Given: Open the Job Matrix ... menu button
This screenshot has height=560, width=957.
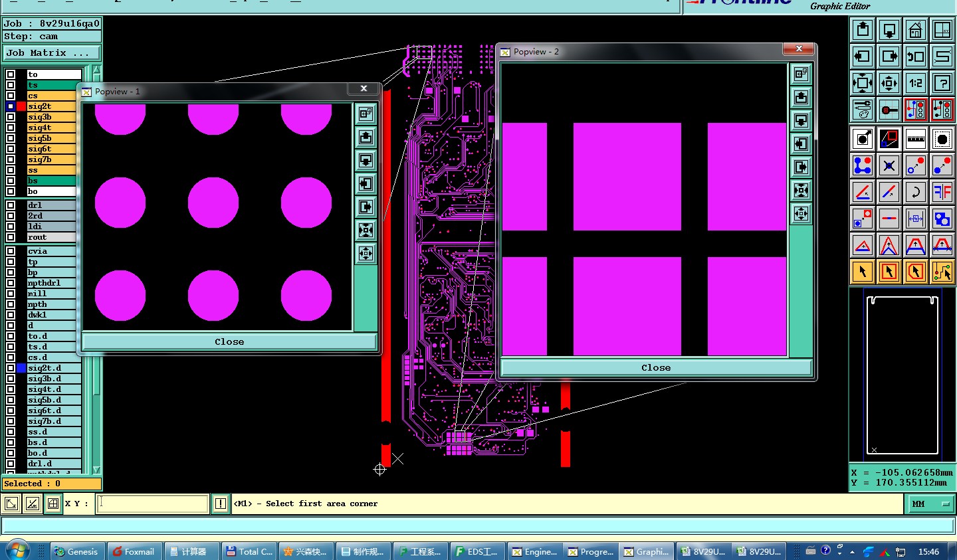Looking at the screenshot, I should coord(52,52).
